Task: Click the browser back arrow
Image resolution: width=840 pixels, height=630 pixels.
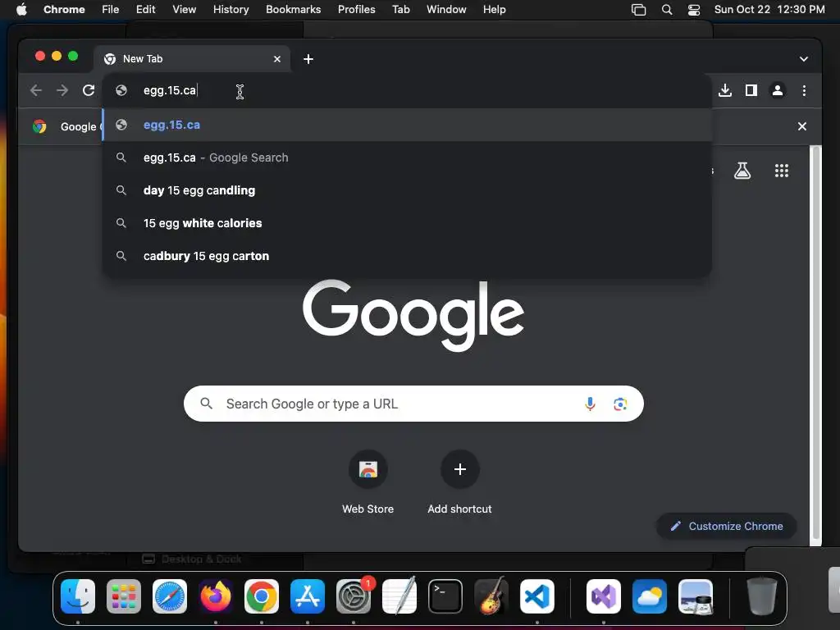Action: point(36,90)
